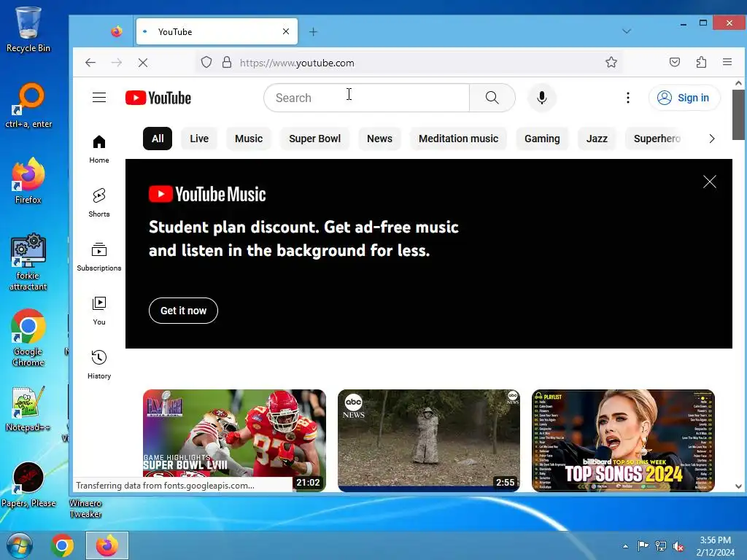Open the ABC News video thumbnail
The width and height of the screenshot is (747, 560).
tap(429, 440)
